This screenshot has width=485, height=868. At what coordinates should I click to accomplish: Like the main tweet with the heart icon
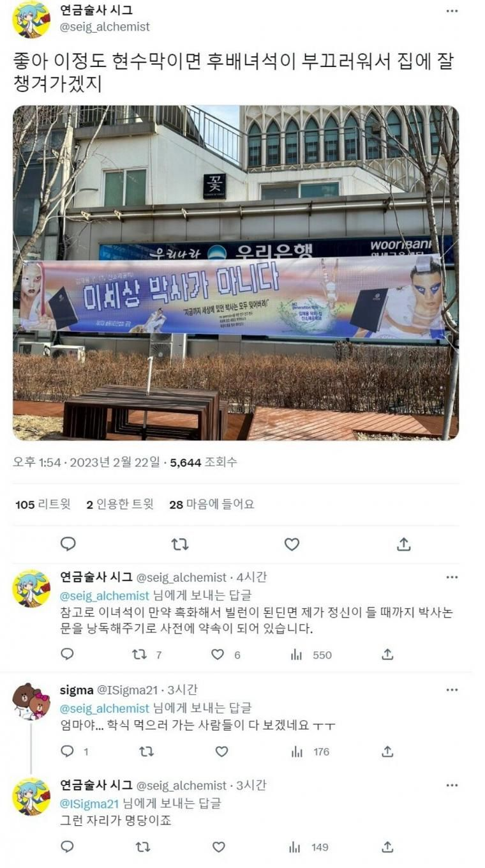pyautogui.click(x=292, y=544)
